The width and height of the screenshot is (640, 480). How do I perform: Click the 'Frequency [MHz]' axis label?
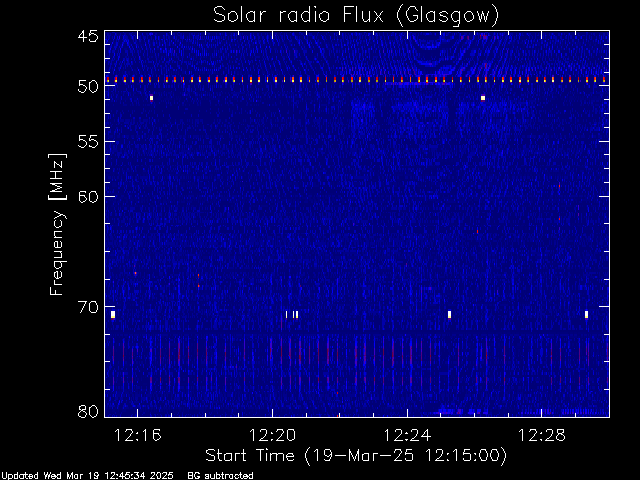click(x=57, y=224)
